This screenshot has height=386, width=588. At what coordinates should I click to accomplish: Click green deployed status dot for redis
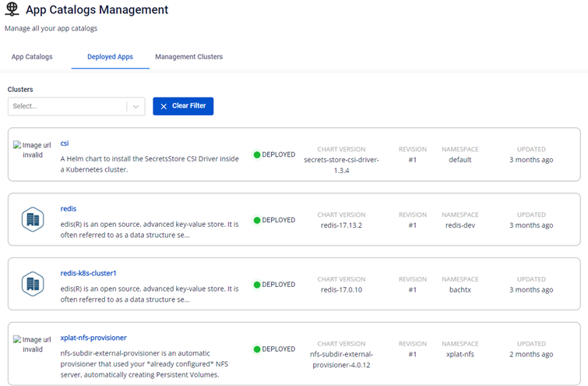256,220
